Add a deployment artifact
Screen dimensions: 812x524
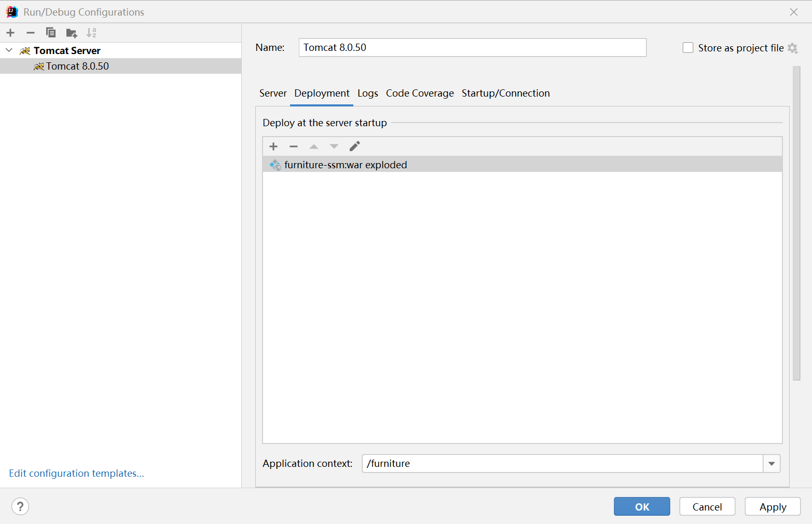(273, 146)
